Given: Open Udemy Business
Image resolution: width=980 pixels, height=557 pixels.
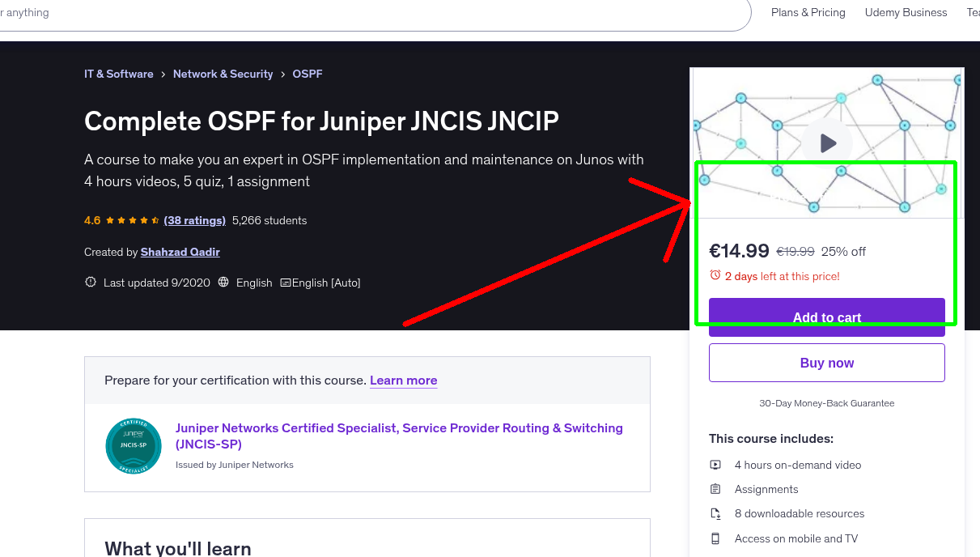Looking at the screenshot, I should click(906, 12).
